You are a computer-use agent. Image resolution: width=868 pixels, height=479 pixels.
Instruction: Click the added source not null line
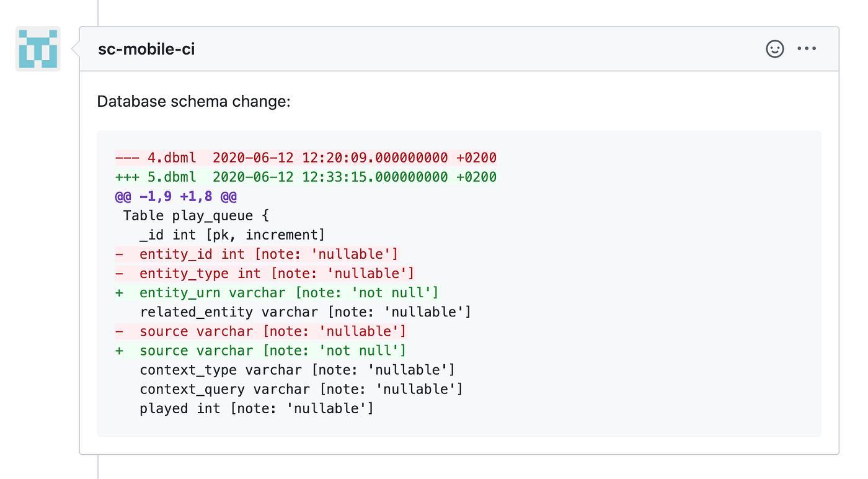[x=260, y=350]
